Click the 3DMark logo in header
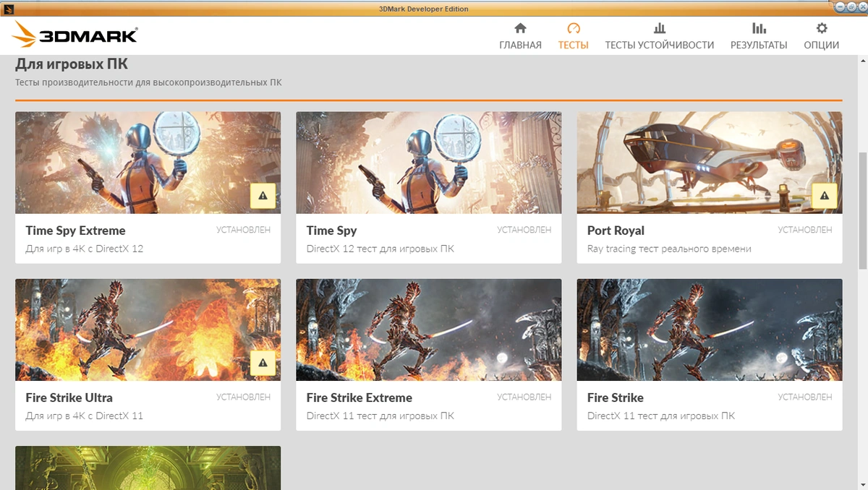 click(75, 34)
